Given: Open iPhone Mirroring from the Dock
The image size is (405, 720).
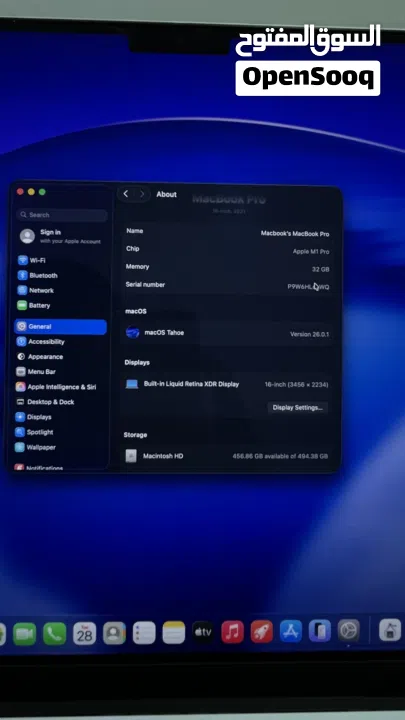Looking at the screenshot, I should point(320,630).
